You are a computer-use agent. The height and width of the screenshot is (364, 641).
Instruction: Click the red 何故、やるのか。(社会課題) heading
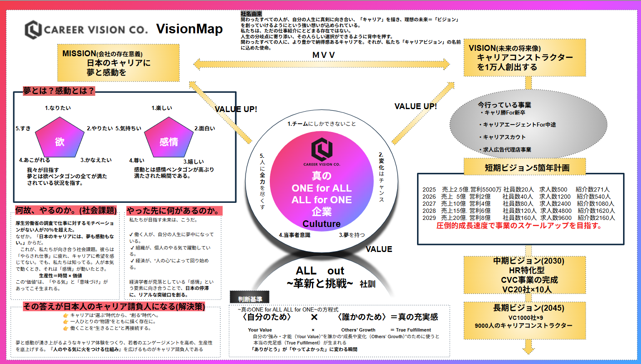[x=66, y=211]
